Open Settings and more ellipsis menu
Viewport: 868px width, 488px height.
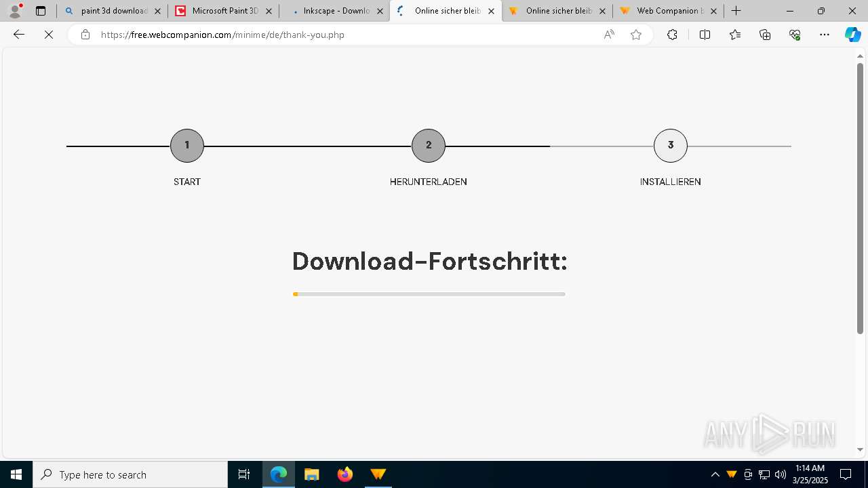[825, 35]
